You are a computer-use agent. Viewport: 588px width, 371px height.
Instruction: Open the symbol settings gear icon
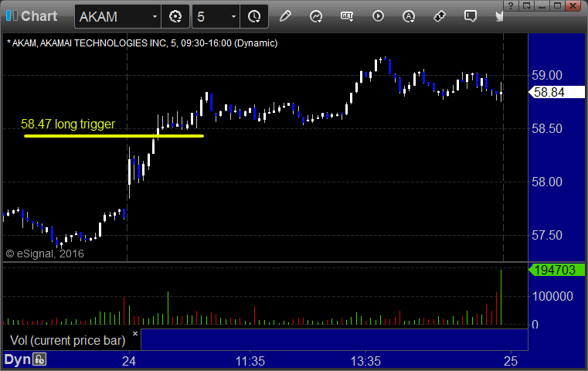pyautogui.click(x=175, y=16)
